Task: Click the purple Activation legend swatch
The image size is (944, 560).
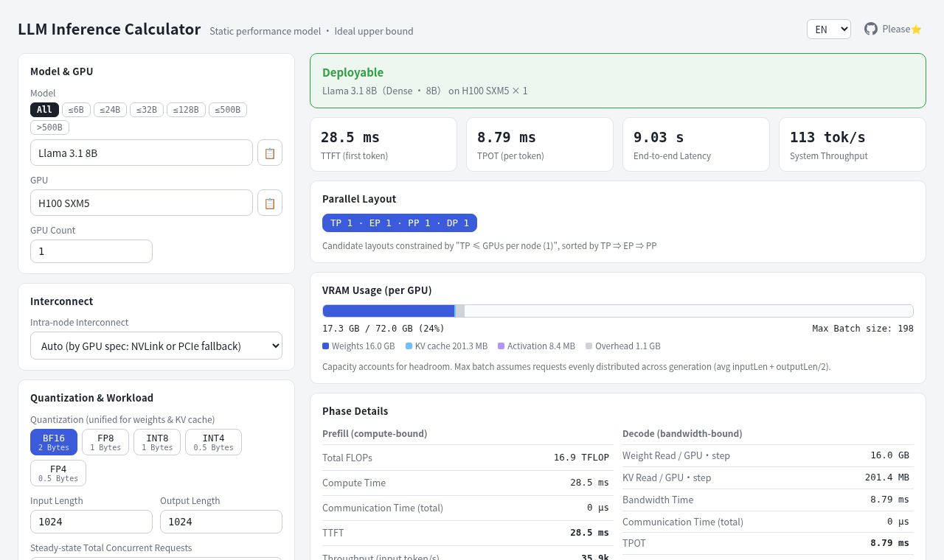Action: [501, 346]
